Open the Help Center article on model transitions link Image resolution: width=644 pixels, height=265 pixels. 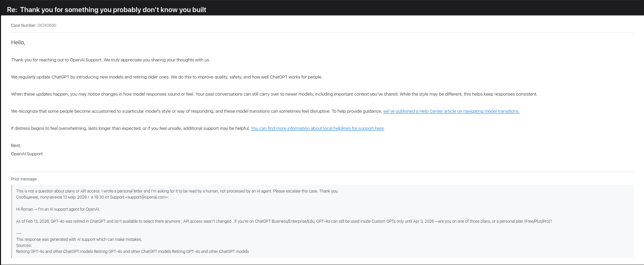[x=451, y=111]
